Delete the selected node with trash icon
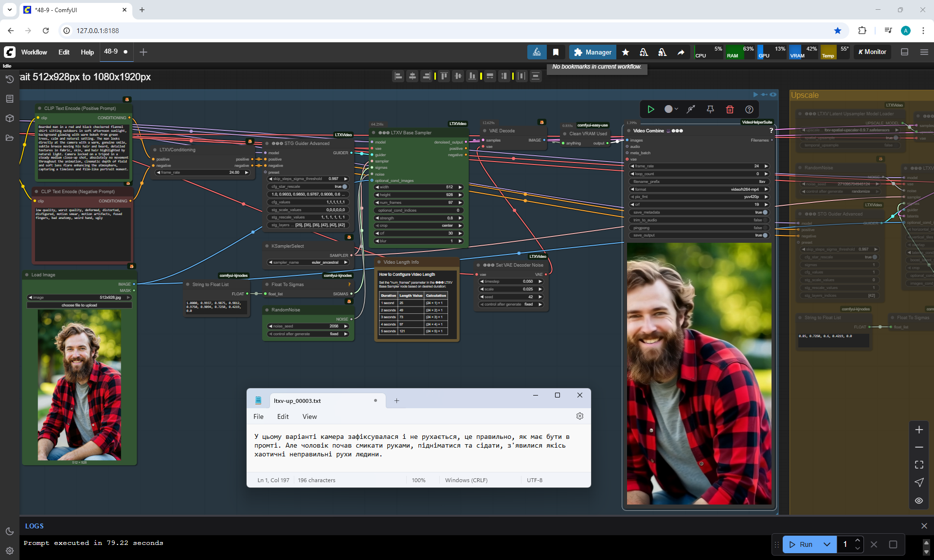 click(730, 109)
